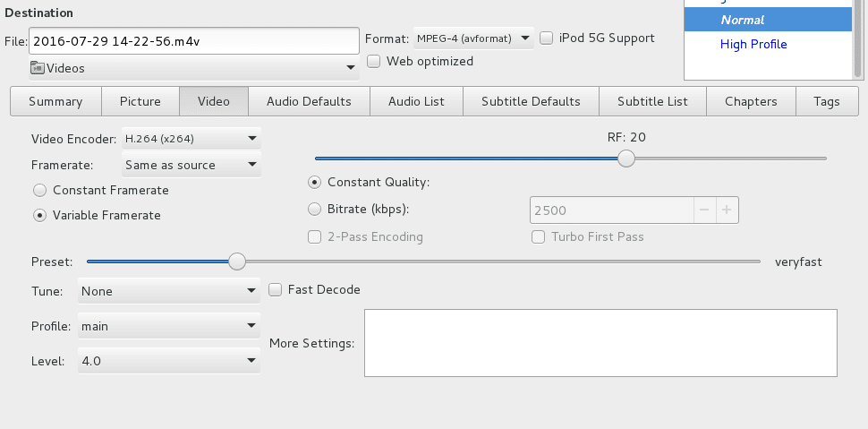This screenshot has width=868, height=429.
Task: Select Constant Framerate radio button
Action: (40, 190)
